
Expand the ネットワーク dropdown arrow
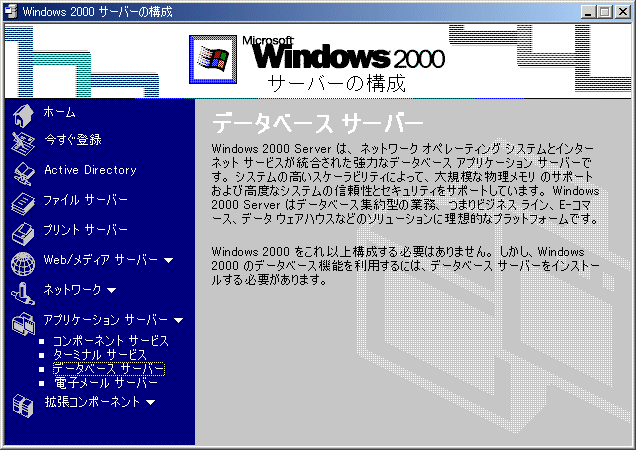[112, 291]
